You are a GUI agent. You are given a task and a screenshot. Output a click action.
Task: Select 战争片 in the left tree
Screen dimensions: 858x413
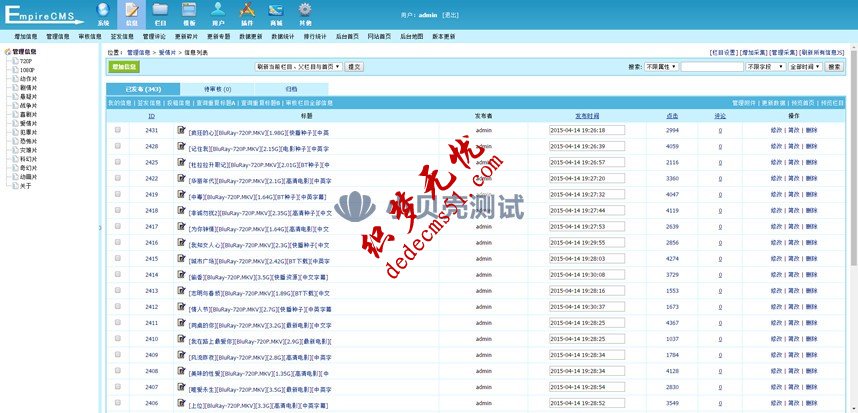tap(28, 106)
